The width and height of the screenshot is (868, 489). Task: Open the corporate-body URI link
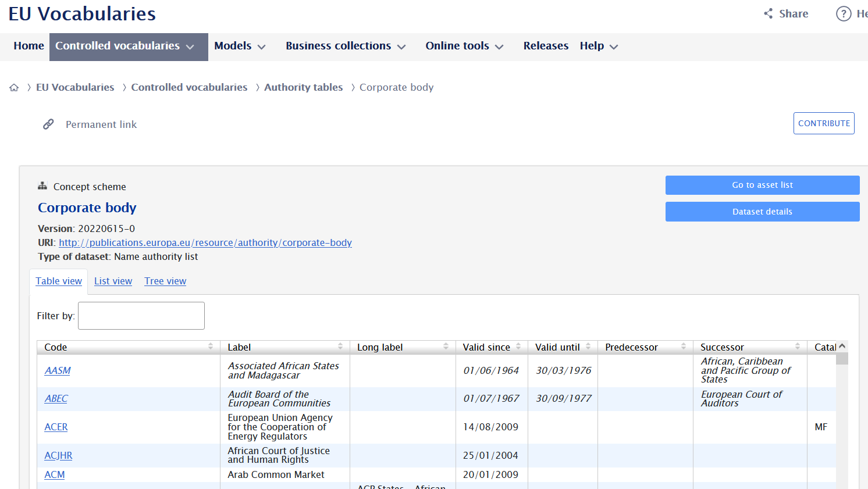click(x=205, y=242)
